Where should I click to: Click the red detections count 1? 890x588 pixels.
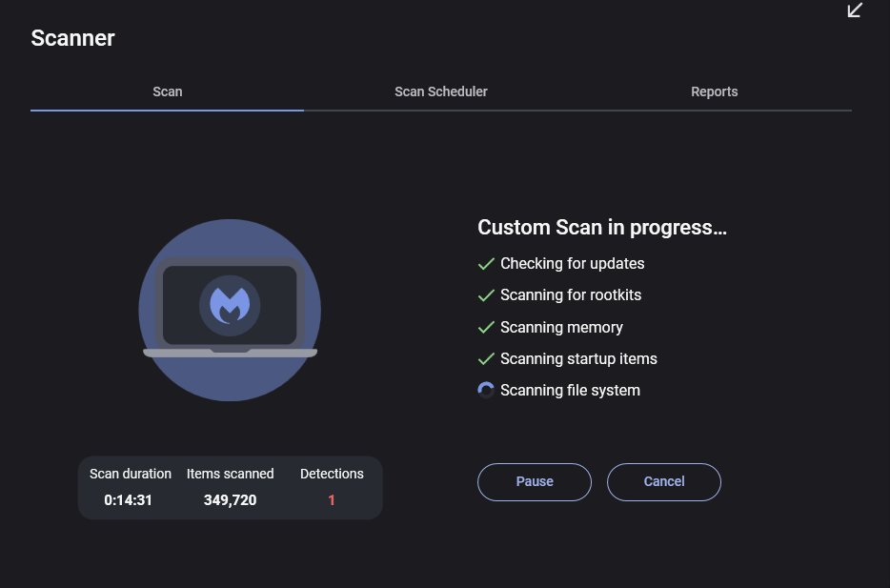tap(332, 500)
